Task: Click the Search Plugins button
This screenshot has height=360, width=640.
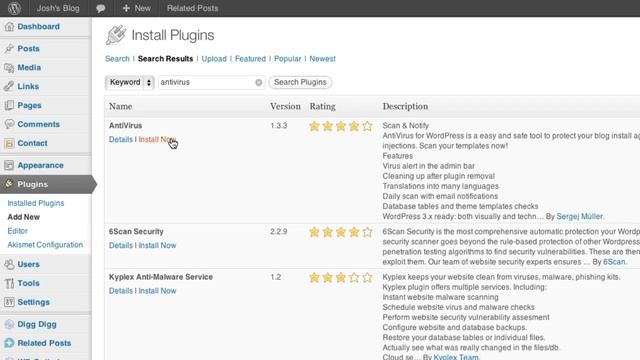Action: click(300, 82)
